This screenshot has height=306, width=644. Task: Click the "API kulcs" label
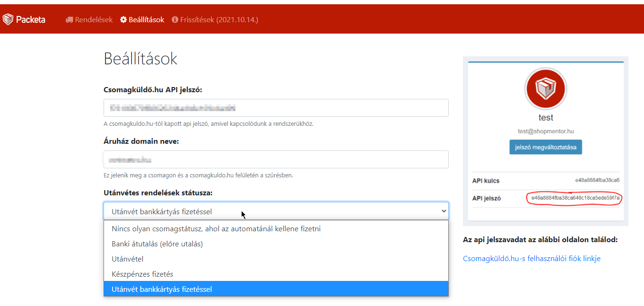click(x=486, y=181)
